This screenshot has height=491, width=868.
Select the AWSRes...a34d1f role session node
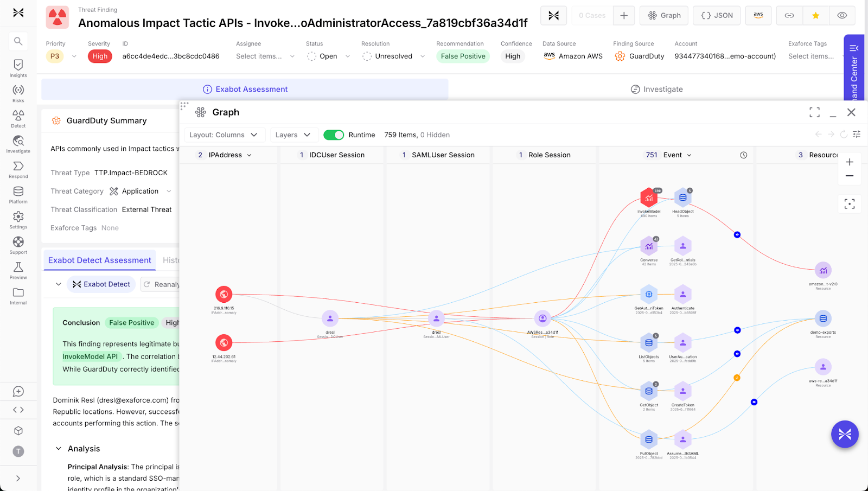click(542, 319)
